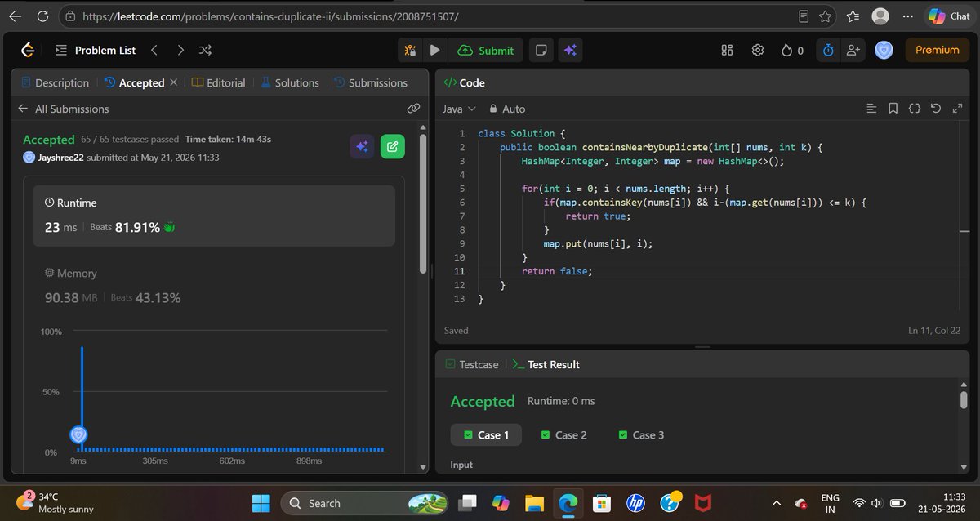Open the HP app in taskbar
This screenshot has height=521, width=980.
(x=635, y=503)
